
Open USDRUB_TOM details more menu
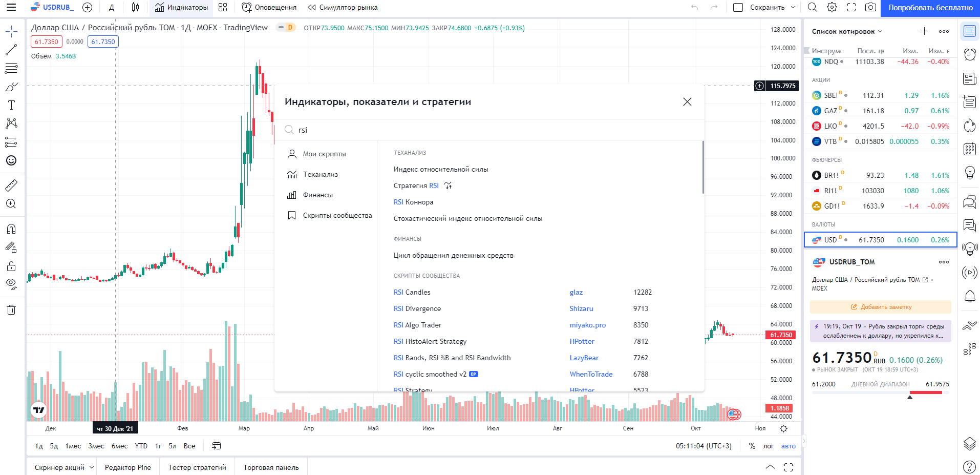click(x=944, y=262)
